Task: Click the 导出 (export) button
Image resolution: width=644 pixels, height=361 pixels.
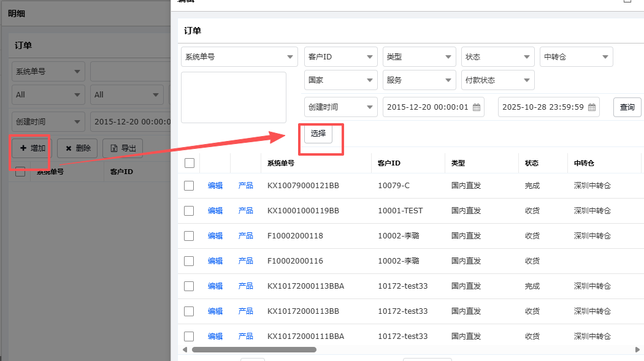Action: tap(123, 148)
